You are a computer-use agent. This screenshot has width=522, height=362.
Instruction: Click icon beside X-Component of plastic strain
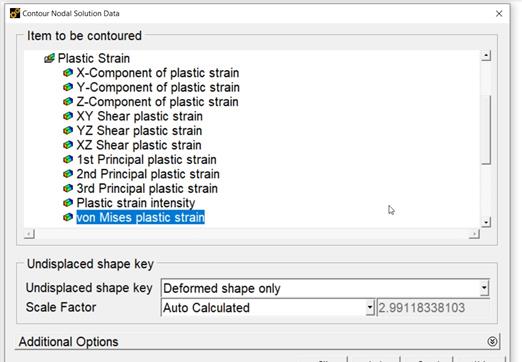68,72
